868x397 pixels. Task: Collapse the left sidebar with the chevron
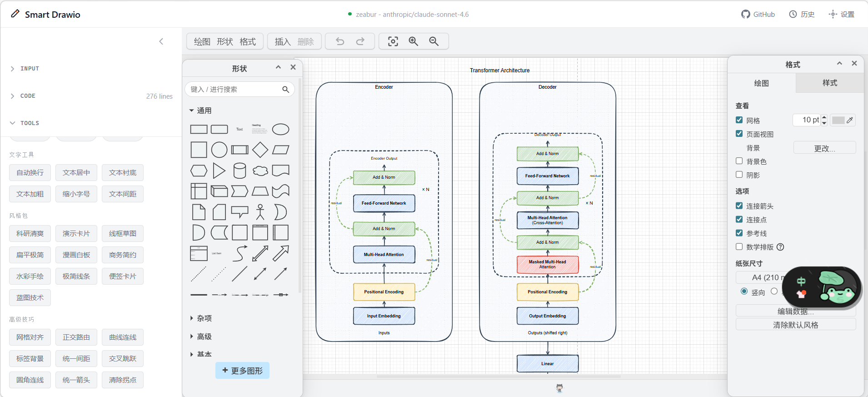(161, 41)
